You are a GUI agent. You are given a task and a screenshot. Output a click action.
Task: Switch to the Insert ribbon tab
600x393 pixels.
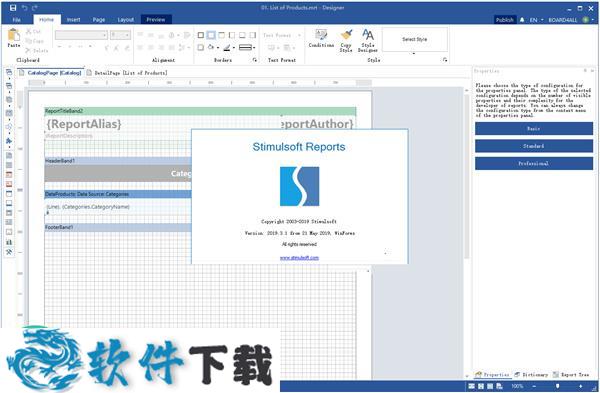click(73, 20)
